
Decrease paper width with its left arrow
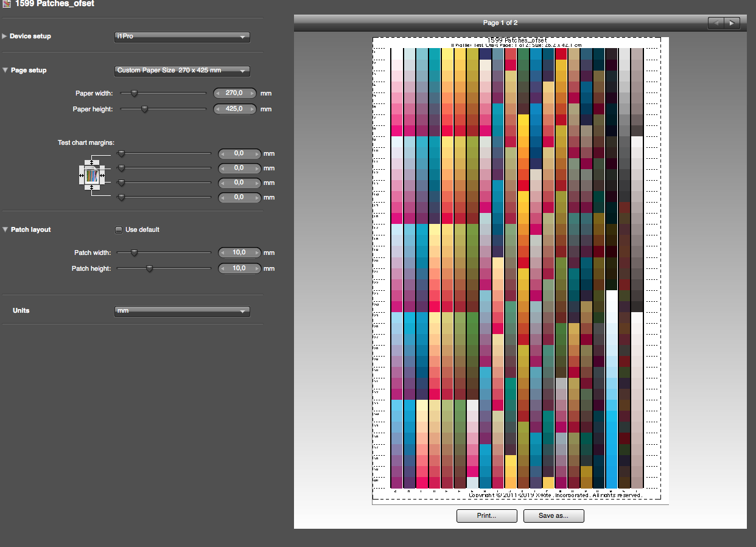pos(219,93)
